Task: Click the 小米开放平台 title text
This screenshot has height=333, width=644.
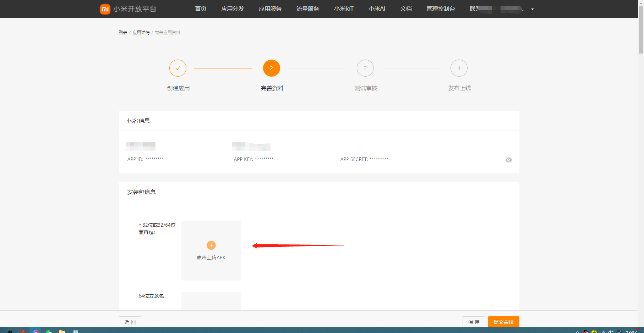Action: point(135,9)
